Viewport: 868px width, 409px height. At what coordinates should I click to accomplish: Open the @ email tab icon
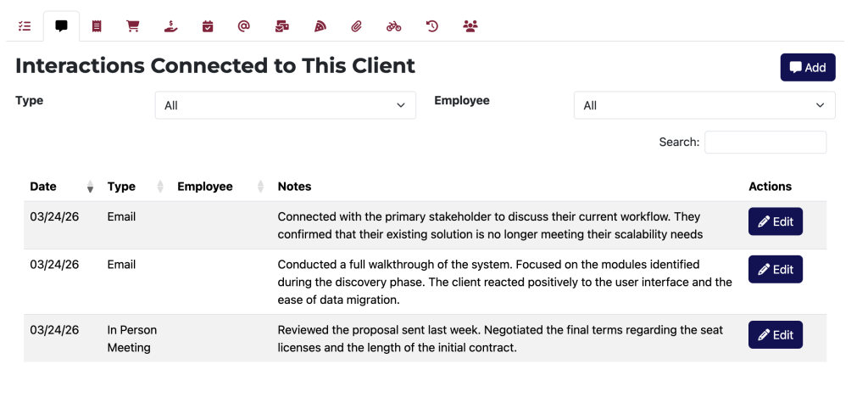click(x=244, y=26)
